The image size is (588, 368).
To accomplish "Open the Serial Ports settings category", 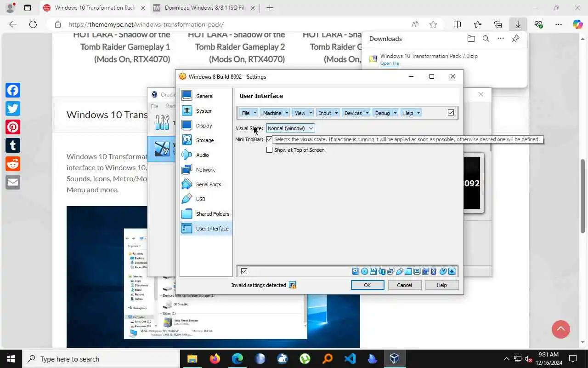I will pos(206,184).
